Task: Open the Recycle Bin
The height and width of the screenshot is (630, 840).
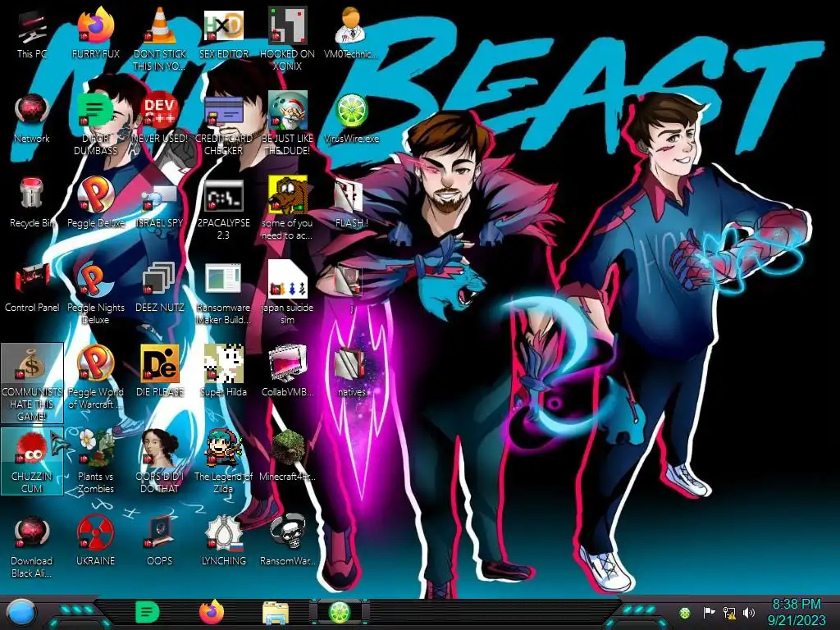Action: pyautogui.click(x=32, y=203)
